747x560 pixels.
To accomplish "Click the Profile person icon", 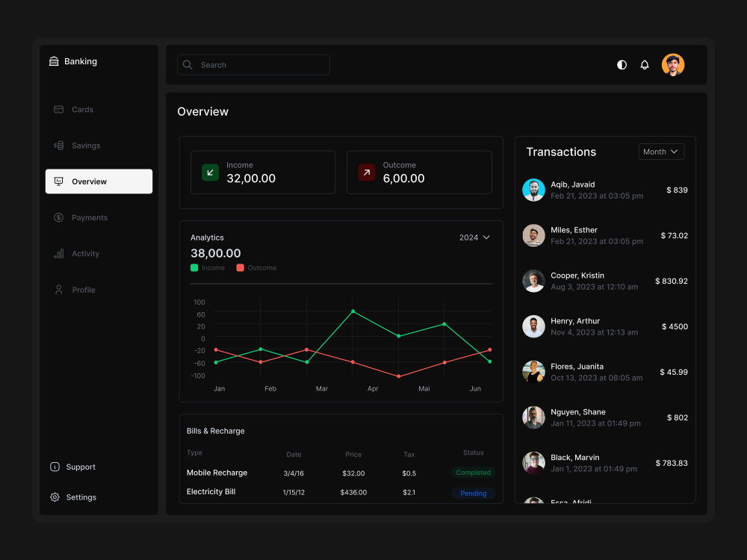I will [58, 290].
